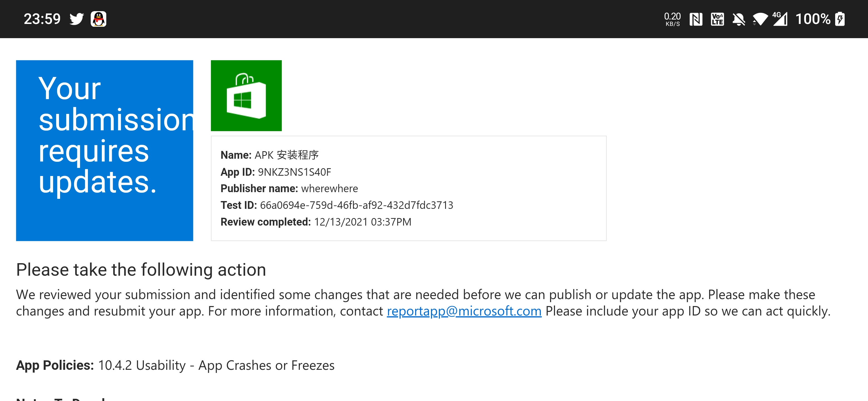The height and width of the screenshot is (401, 868).
Task: Tap the NFC status bar icon
Action: pyautogui.click(x=697, y=19)
